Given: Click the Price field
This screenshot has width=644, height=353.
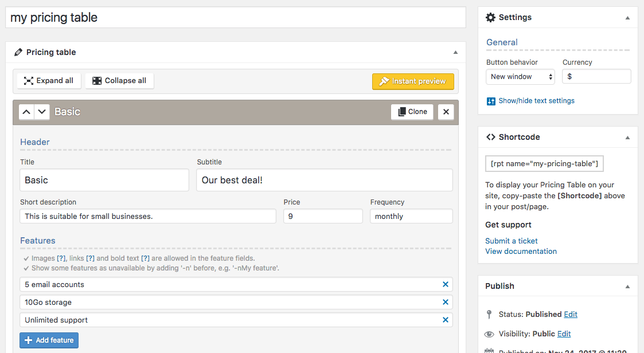Looking at the screenshot, I should (x=323, y=216).
